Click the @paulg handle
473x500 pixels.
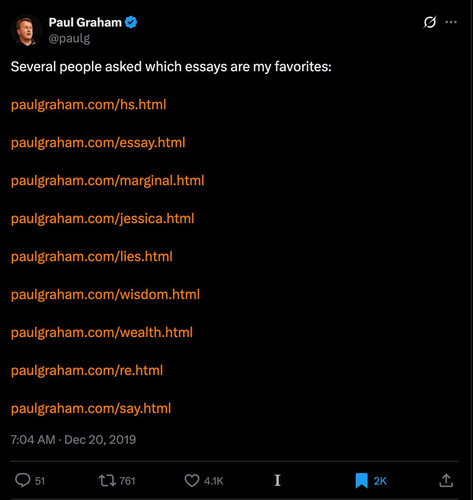click(69, 39)
